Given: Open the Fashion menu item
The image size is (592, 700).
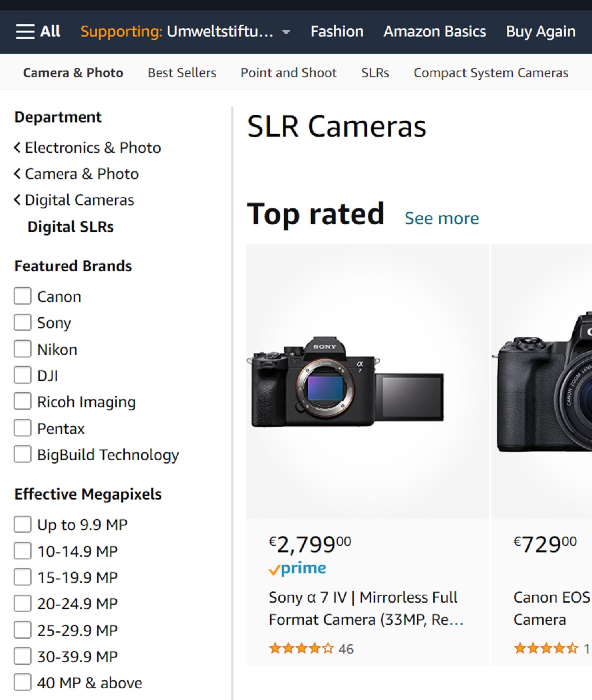Looking at the screenshot, I should tap(337, 32).
